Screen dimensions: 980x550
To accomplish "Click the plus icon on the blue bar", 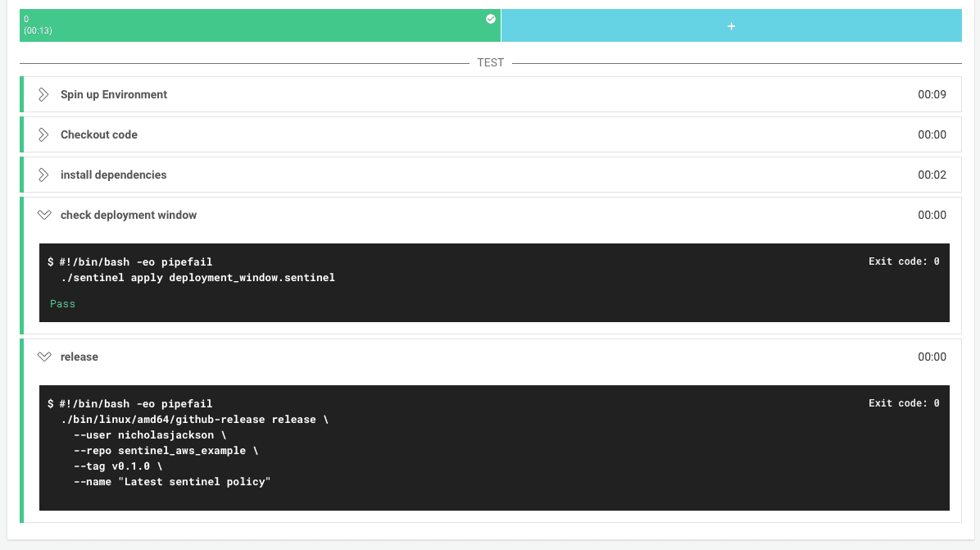I will coord(731,26).
